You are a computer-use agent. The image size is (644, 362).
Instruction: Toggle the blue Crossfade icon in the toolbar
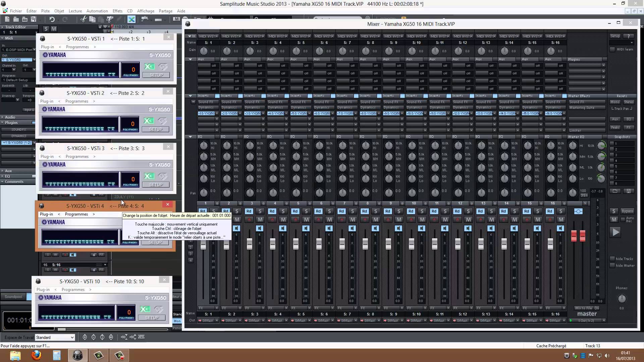pyautogui.click(x=131, y=19)
